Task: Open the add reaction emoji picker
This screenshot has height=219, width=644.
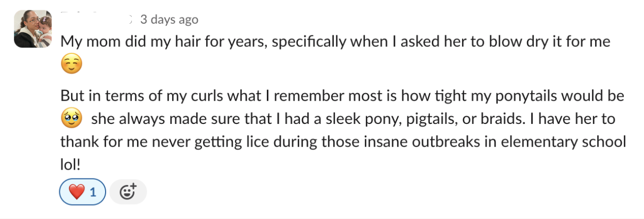Action: click(128, 192)
